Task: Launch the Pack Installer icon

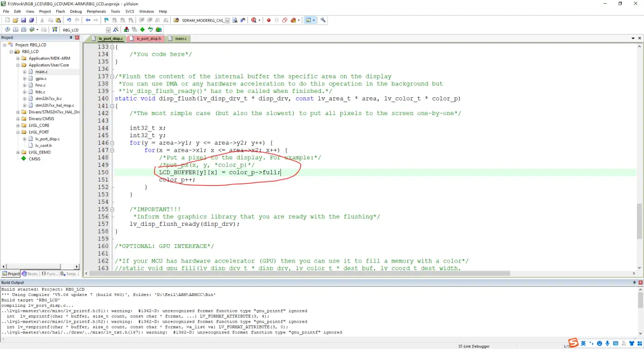Action: tap(158, 30)
